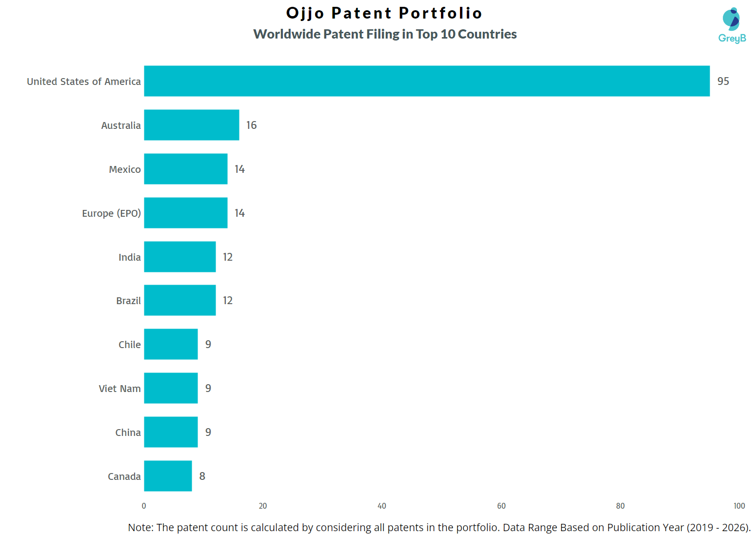
Task: Click the United States of America bar
Action: 427,81
